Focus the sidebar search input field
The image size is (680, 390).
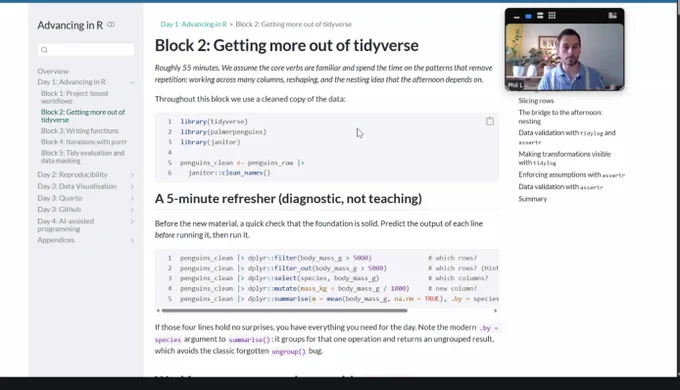pos(86,50)
